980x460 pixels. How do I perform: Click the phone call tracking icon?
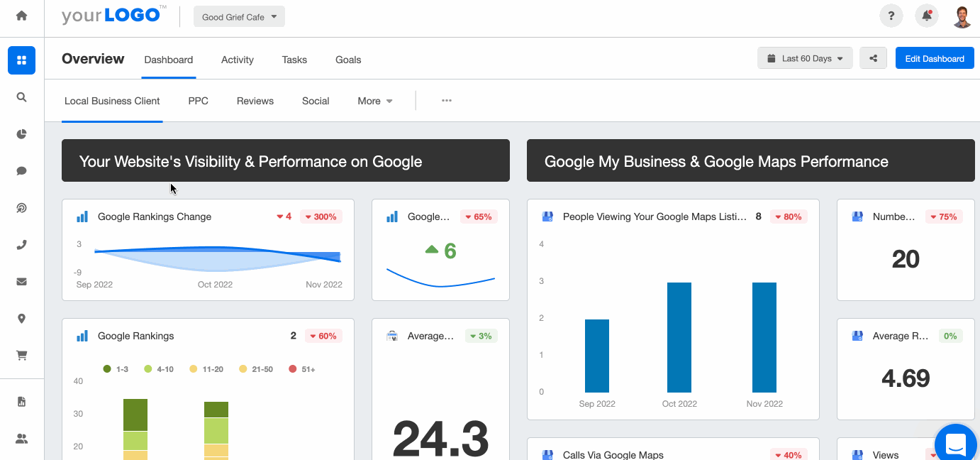click(21, 245)
